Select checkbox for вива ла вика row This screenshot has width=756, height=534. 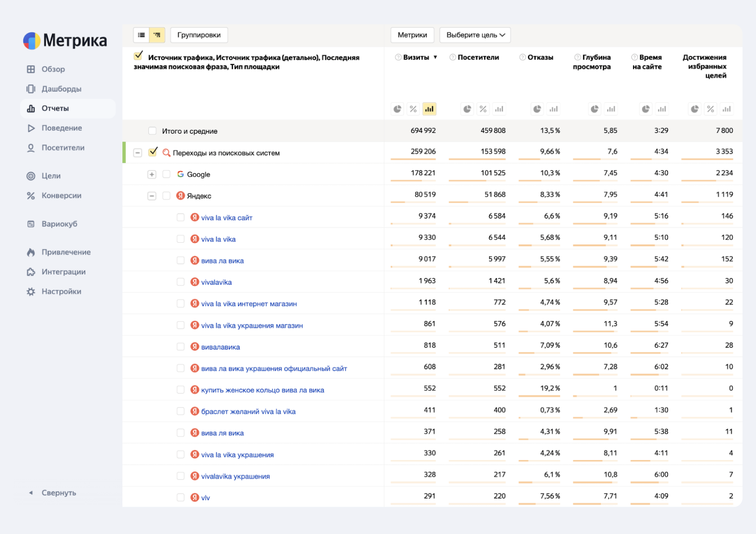(180, 260)
